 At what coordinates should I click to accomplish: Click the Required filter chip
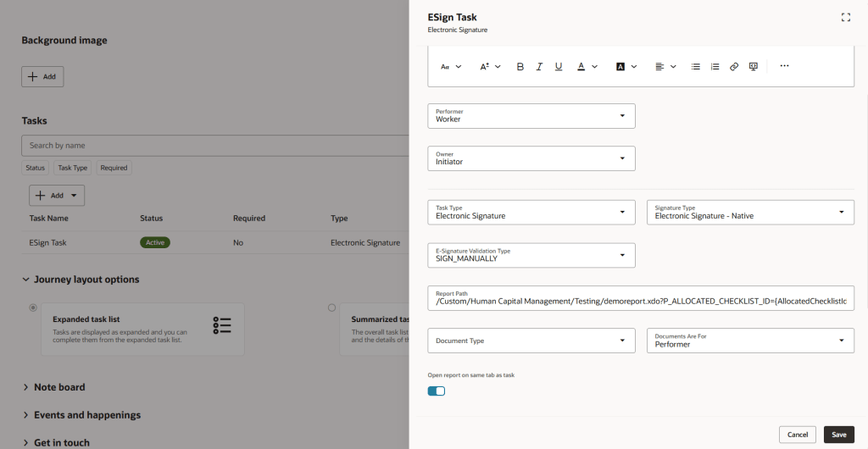tap(114, 168)
